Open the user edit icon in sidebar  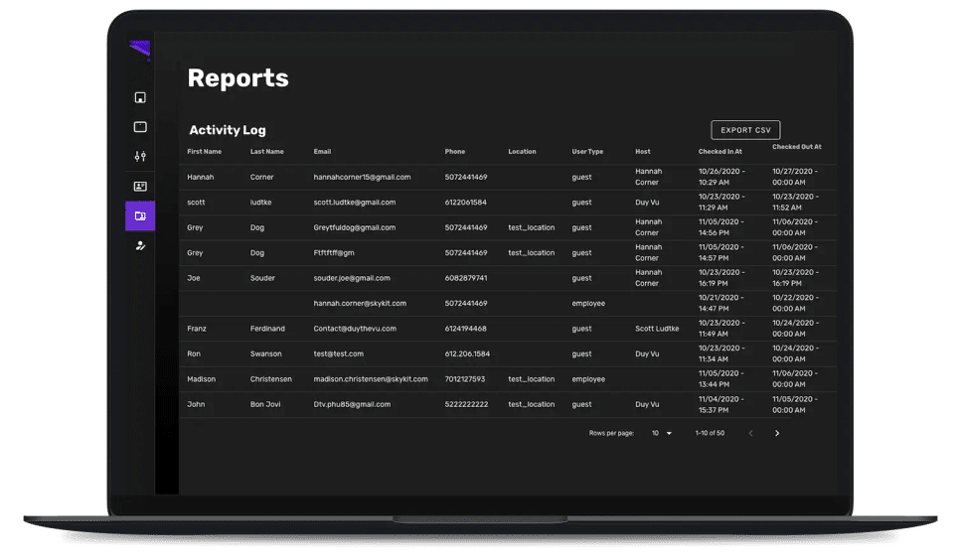(140, 245)
